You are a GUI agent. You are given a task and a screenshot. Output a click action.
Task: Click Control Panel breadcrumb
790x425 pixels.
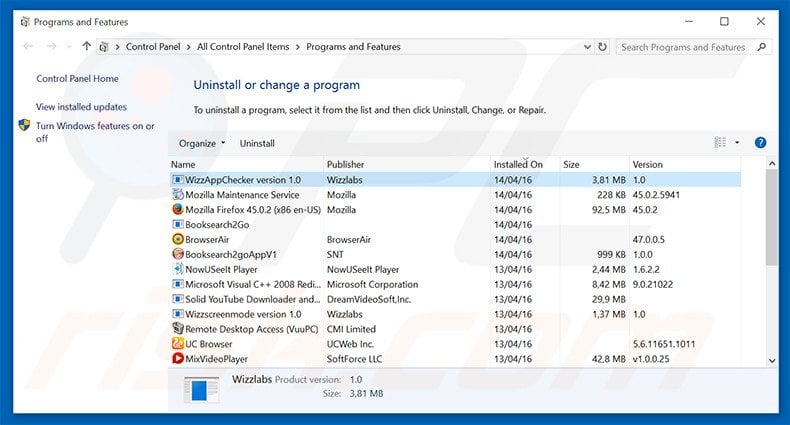(x=153, y=46)
